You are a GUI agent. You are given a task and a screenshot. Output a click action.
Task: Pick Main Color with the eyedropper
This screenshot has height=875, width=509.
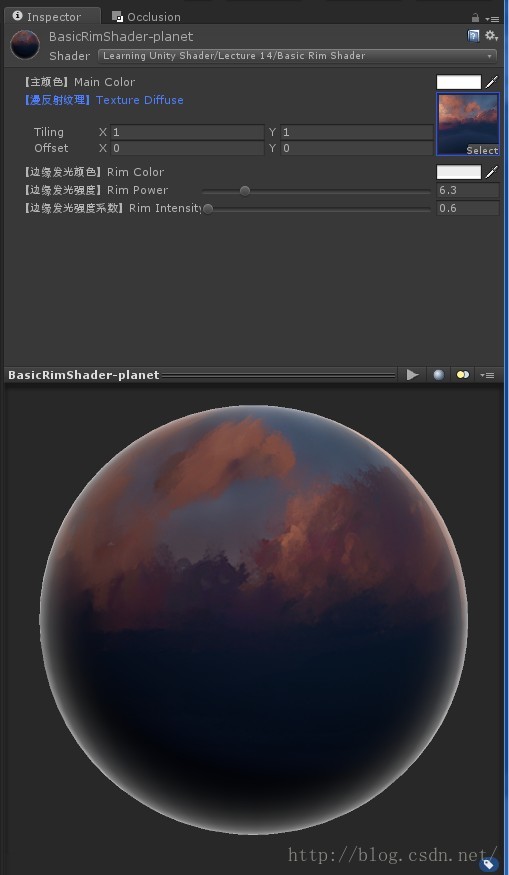[491, 82]
